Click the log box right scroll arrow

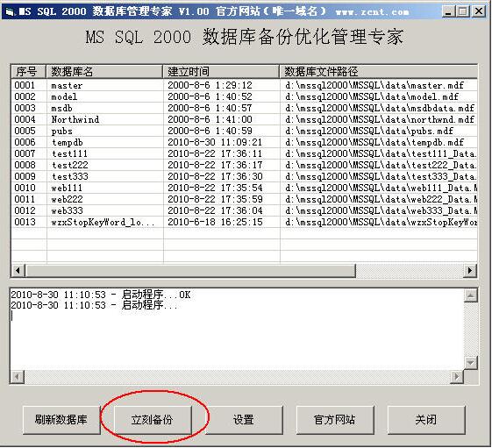(x=457, y=377)
